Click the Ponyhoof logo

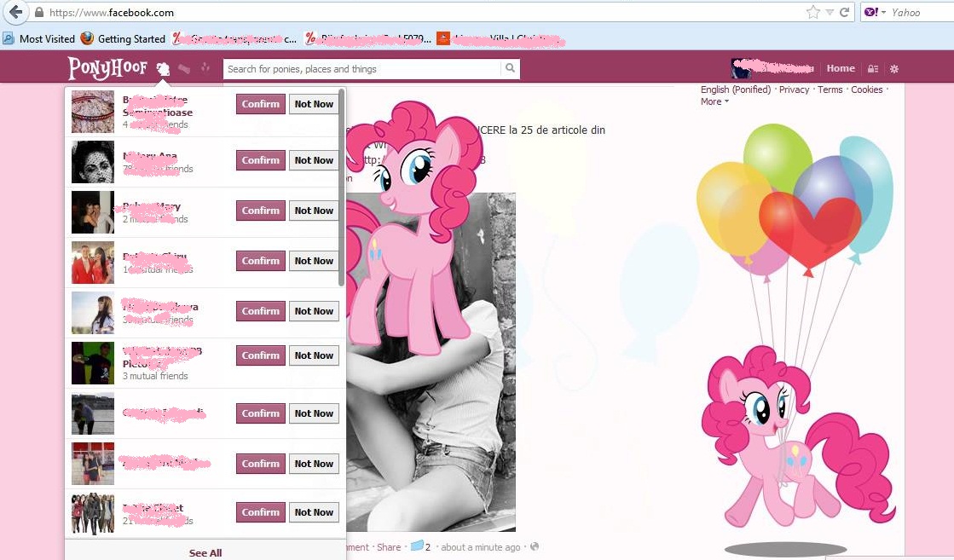pyautogui.click(x=107, y=68)
